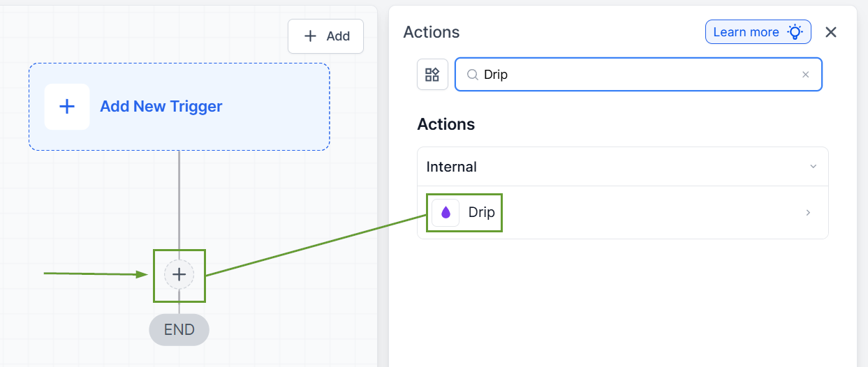Image resolution: width=868 pixels, height=367 pixels.
Task: Click the END workflow node
Action: pyautogui.click(x=179, y=330)
